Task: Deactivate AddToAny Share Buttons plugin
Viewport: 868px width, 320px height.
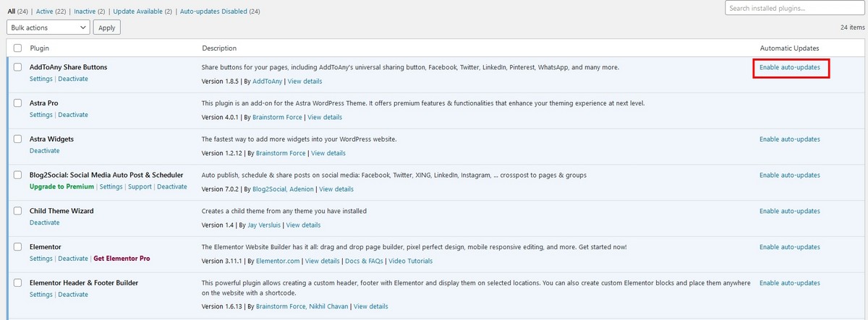Action: click(x=73, y=79)
